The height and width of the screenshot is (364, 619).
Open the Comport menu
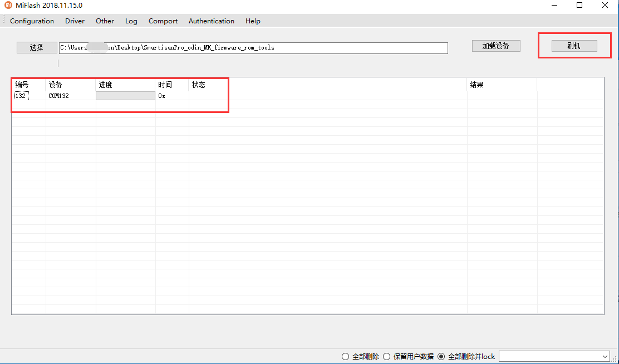click(x=163, y=21)
